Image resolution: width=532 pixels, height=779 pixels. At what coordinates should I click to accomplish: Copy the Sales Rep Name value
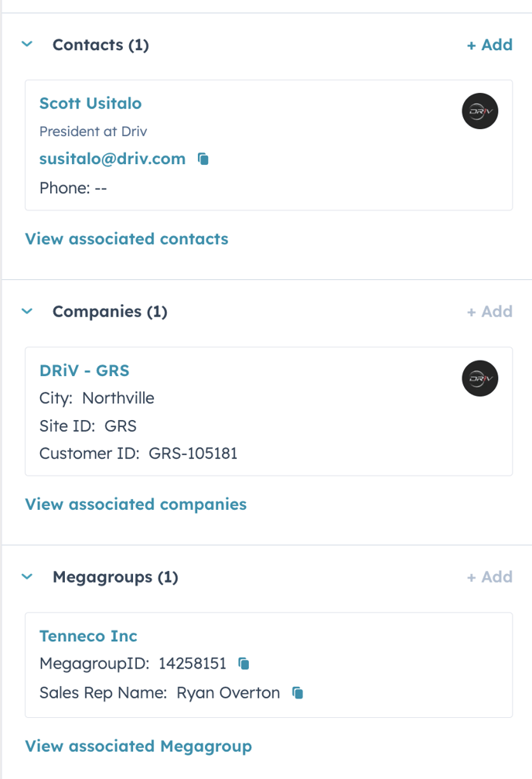298,693
